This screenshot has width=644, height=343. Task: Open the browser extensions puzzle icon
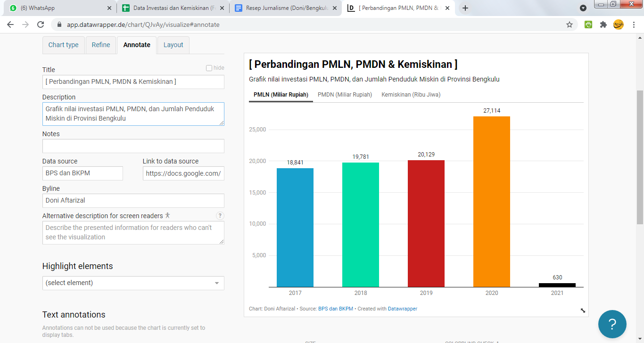click(x=603, y=24)
